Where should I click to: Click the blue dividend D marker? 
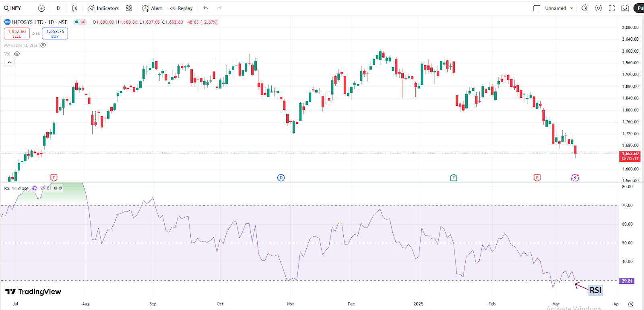(281, 178)
